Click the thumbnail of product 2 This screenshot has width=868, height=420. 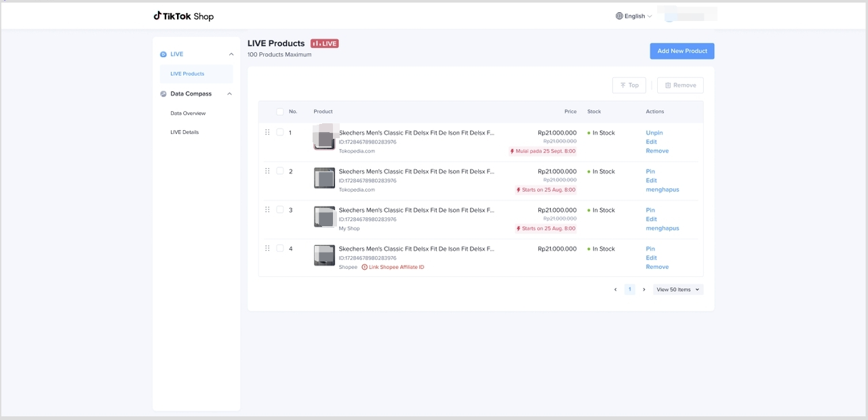coord(324,178)
